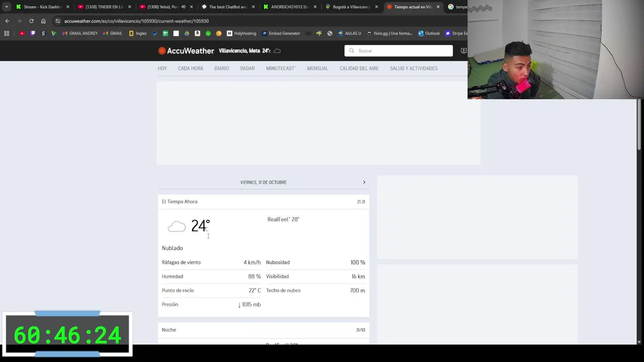Click the Nubosidad 100 % value
The image size is (644, 362).
(358, 262)
